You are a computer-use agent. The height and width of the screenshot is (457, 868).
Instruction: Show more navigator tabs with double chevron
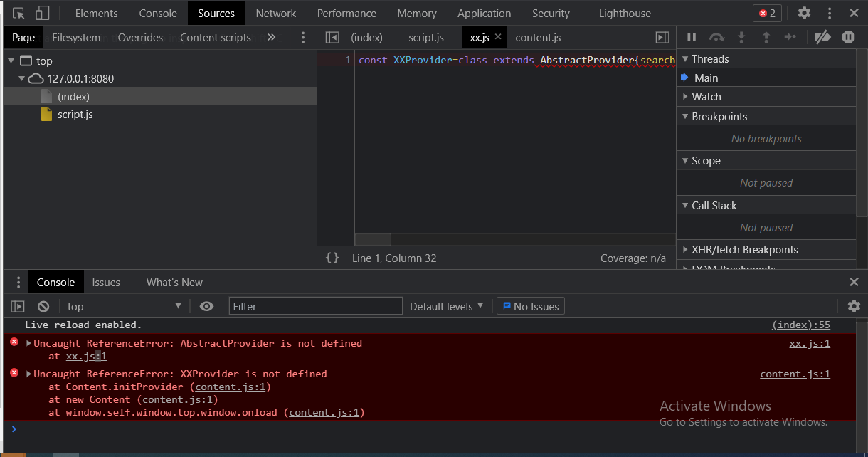point(271,37)
